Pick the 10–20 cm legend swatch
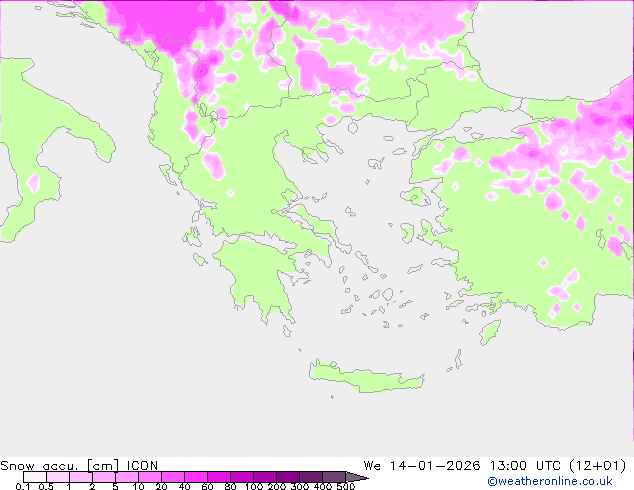634x490 pixels. point(150,477)
